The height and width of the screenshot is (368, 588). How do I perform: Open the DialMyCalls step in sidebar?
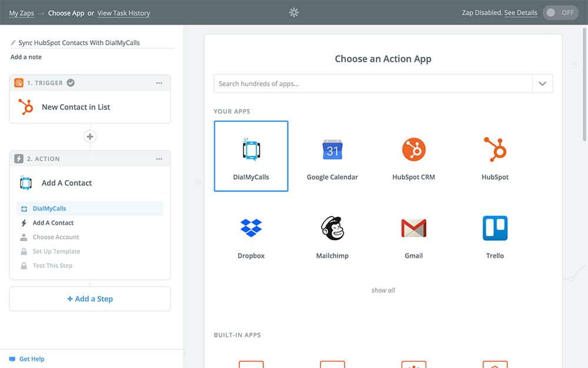click(49, 208)
